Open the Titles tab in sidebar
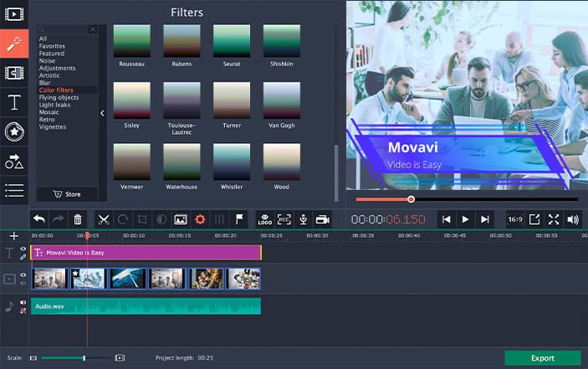This screenshot has height=369, width=588. click(x=14, y=103)
